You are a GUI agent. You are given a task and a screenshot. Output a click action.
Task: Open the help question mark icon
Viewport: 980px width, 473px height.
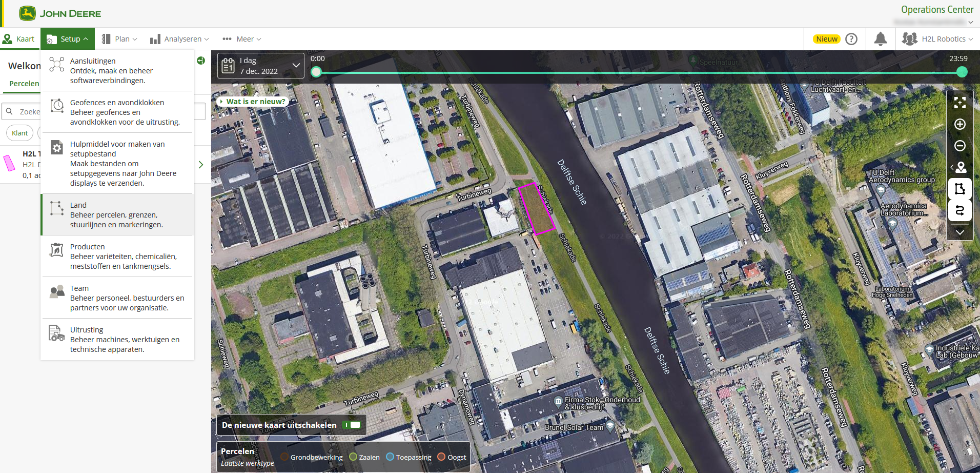pos(851,39)
